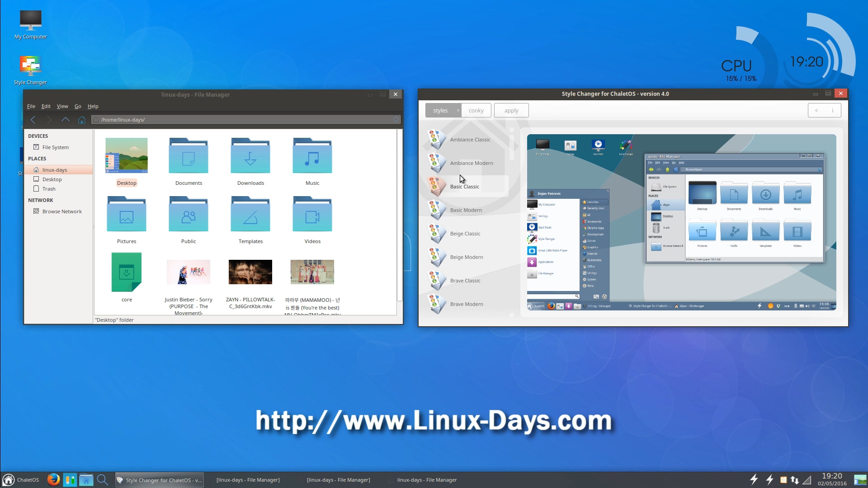Switch to the styles tab

(x=443, y=110)
